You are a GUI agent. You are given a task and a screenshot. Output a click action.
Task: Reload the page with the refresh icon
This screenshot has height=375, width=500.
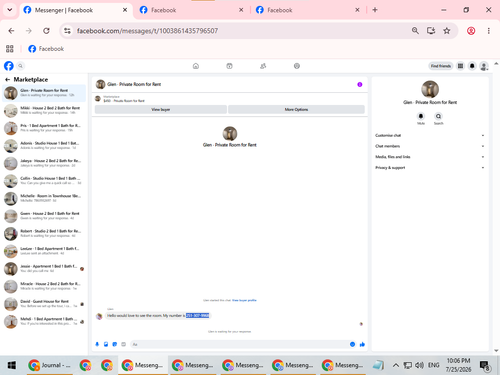click(x=46, y=31)
